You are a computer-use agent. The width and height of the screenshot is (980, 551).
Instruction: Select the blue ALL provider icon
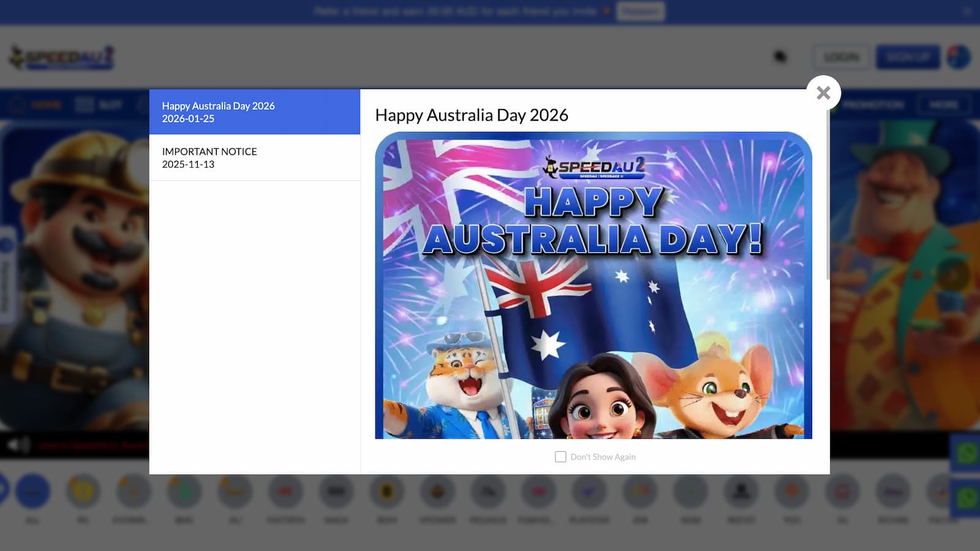[x=32, y=491]
